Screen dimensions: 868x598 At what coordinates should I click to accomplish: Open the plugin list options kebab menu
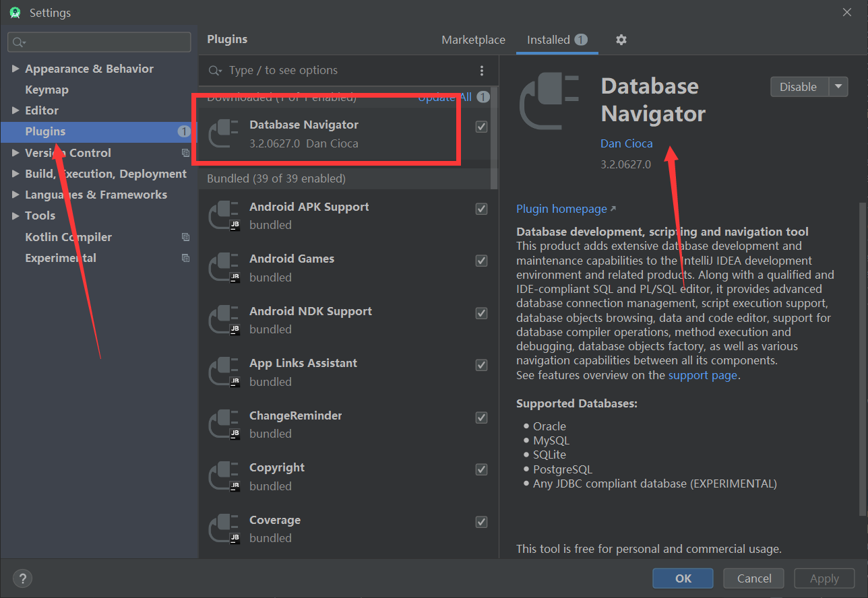482,71
